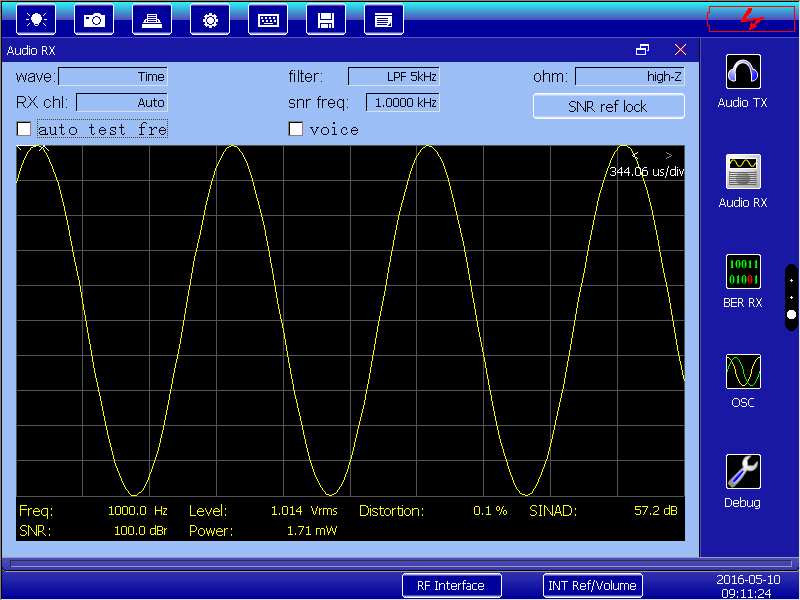Screen dimensions: 800x600
Task: Open the ohm high-Z dropdown
Action: click(x=630, y=77)
